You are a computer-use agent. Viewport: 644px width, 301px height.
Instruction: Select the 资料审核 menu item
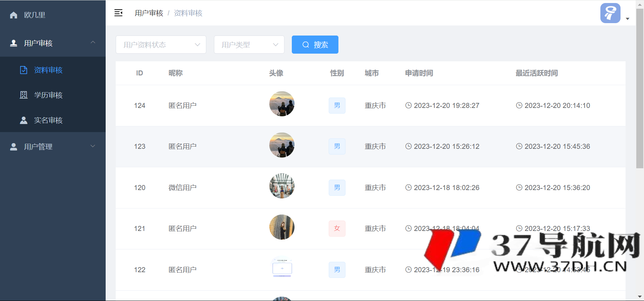[x=53, y=70]
